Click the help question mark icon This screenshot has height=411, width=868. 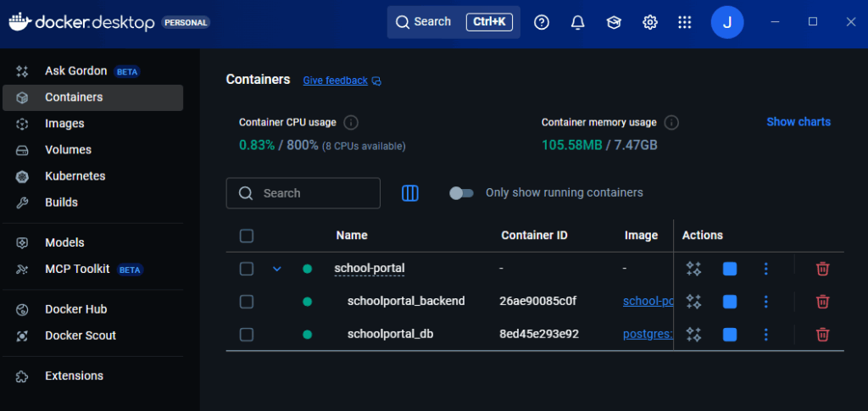(x=542, y=22)
